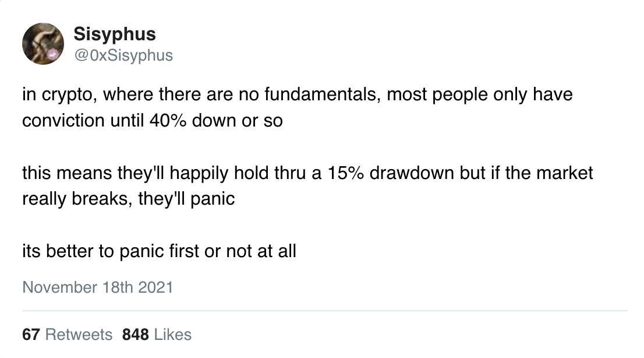Click 'its better to panic first' sentence
Image resolution: width=644 pixels, height=358 pixels.
click(160, 251)
